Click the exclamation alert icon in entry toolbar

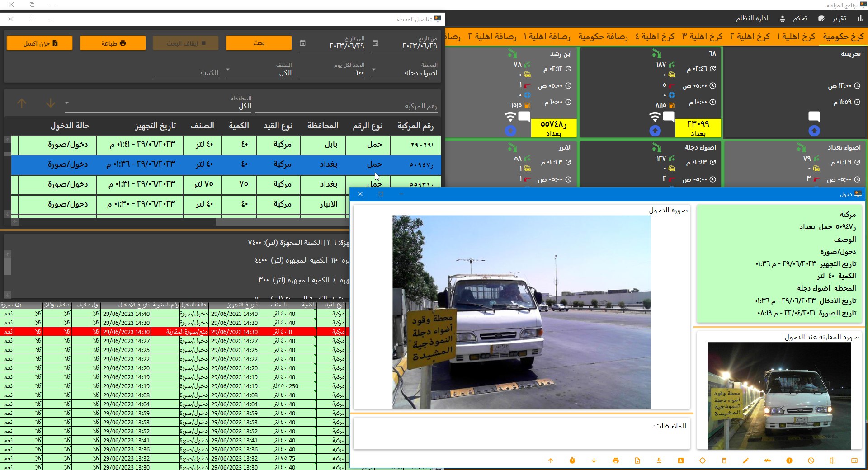pyautogui.click(x=789, y=461)
